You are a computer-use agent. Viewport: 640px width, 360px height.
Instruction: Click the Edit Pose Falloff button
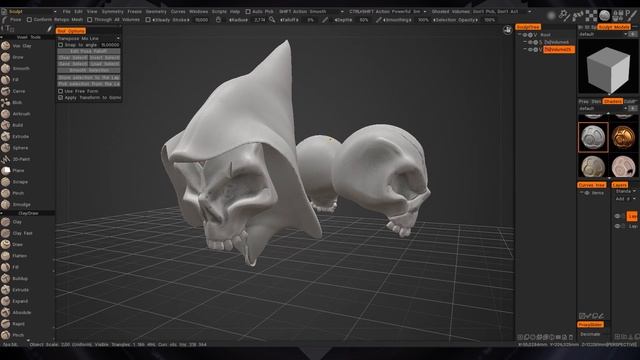89,51
